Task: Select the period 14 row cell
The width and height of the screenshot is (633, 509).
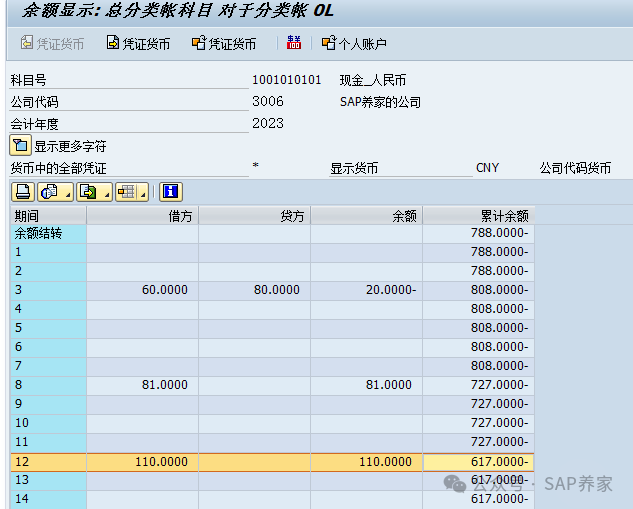Action: [x=48, y=499]
